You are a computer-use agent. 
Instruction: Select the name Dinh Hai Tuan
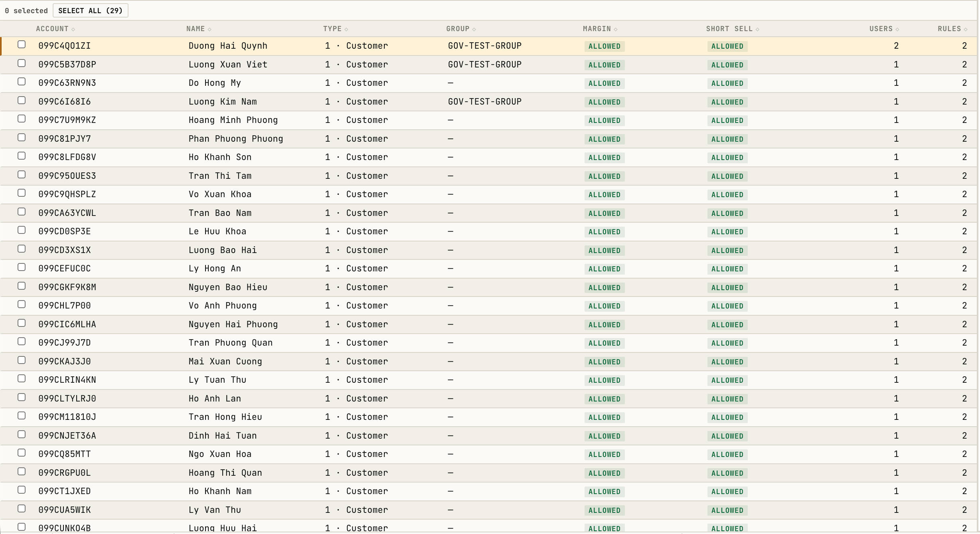click(x=223, y=436)
